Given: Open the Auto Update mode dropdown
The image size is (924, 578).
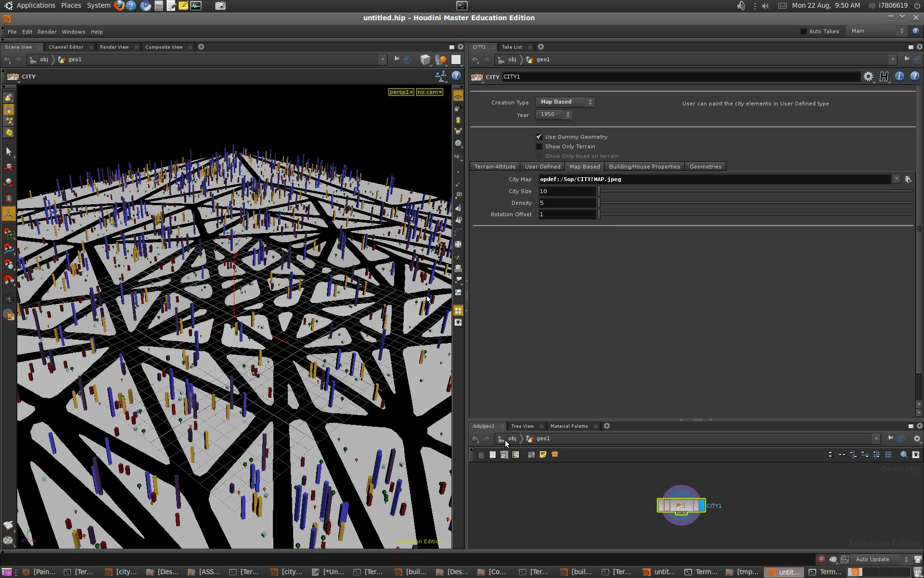Looking at the screenshot, I should point(881,559).
